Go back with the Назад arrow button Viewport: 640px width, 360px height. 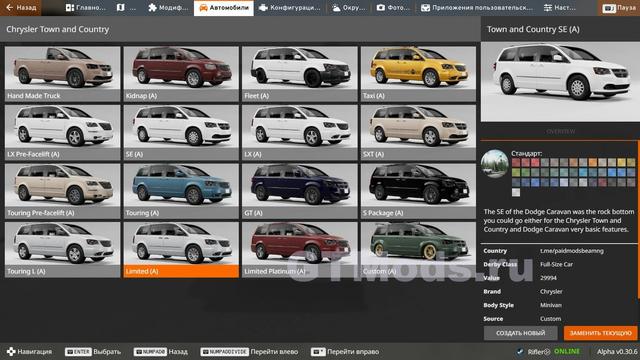click(x=21, y=8)
